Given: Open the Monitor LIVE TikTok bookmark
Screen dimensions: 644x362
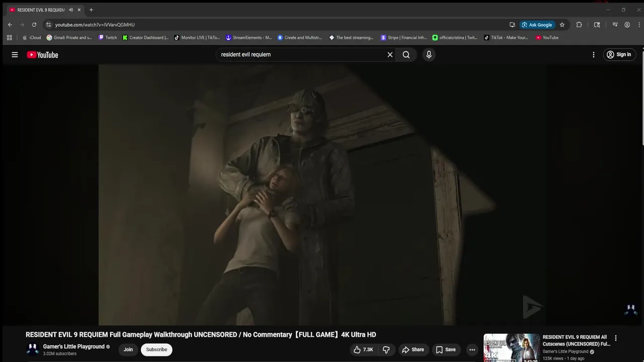Looking at the screenshot, I should click(197, 37).
